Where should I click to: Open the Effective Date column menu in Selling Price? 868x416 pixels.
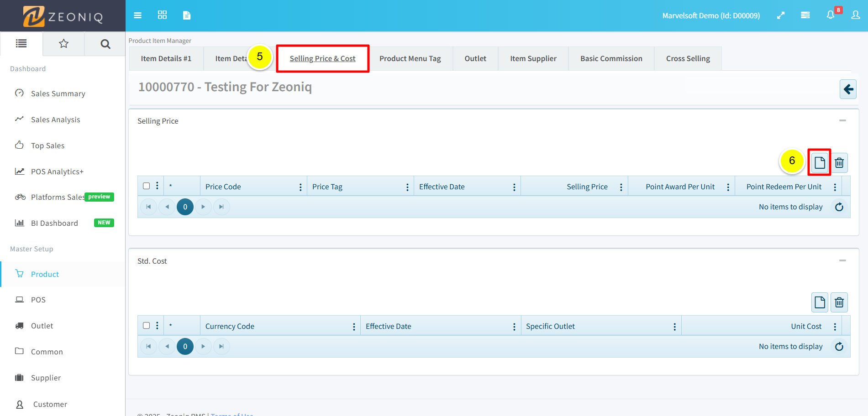pyautogui.click(x=514, y=187)
